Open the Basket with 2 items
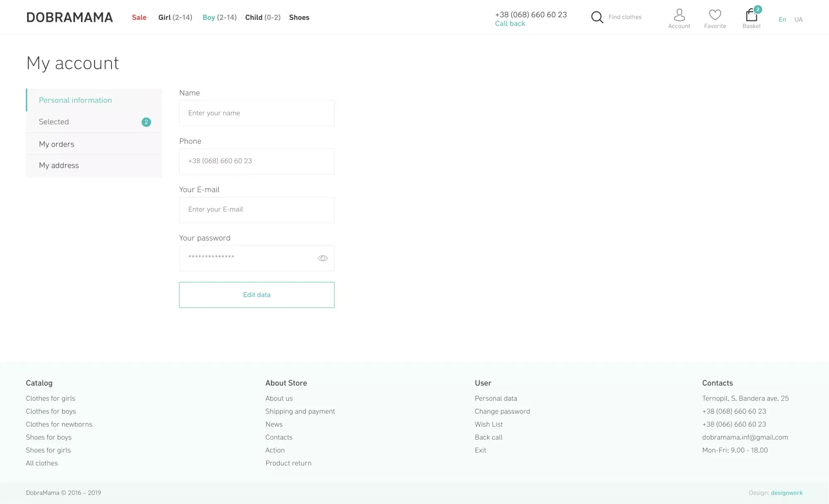This screenshot has width=829, height=504. coord(751,16)
